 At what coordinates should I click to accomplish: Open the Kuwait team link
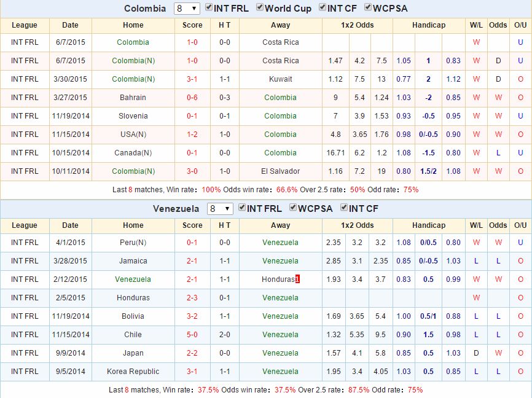pos(281,79)
